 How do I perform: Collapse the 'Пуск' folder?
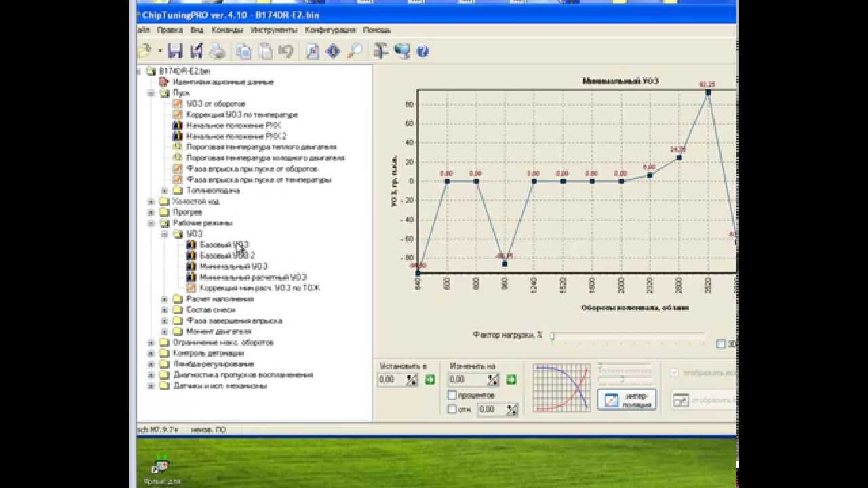point(151,93)
